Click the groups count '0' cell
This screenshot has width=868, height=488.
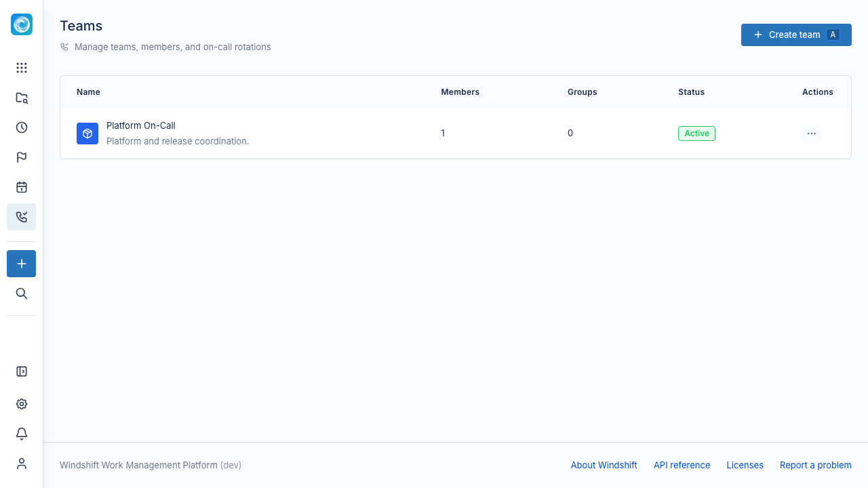point(570,134)
